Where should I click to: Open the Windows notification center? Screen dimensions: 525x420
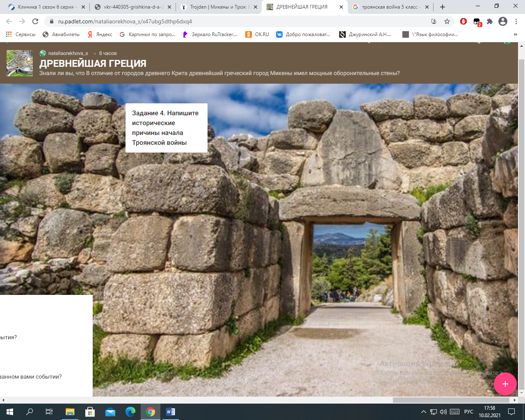tap(511, 412)
